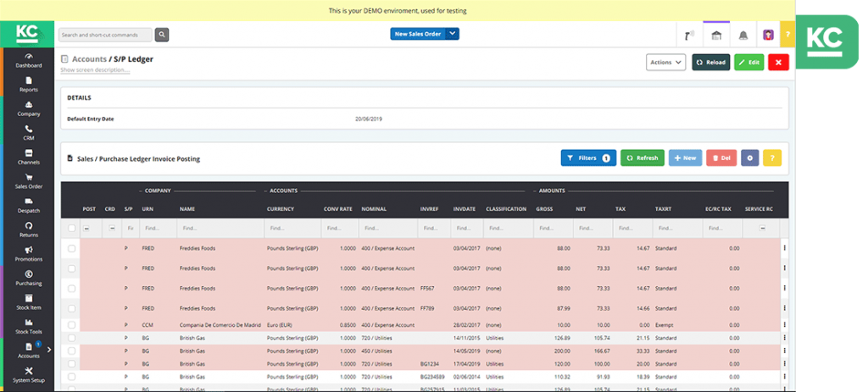The height and width of the screenshot is (392, 868).
Task: Click the green Edit button
Action: (749, 63)
